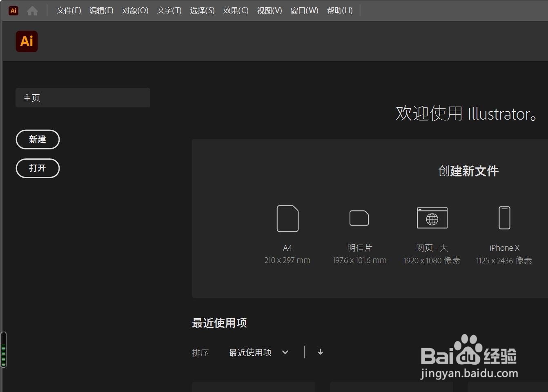Image resolution: width=548 pixels, height=392 pixels.
Task: Open the 编辑(E) menu
Action: (101, 11)
